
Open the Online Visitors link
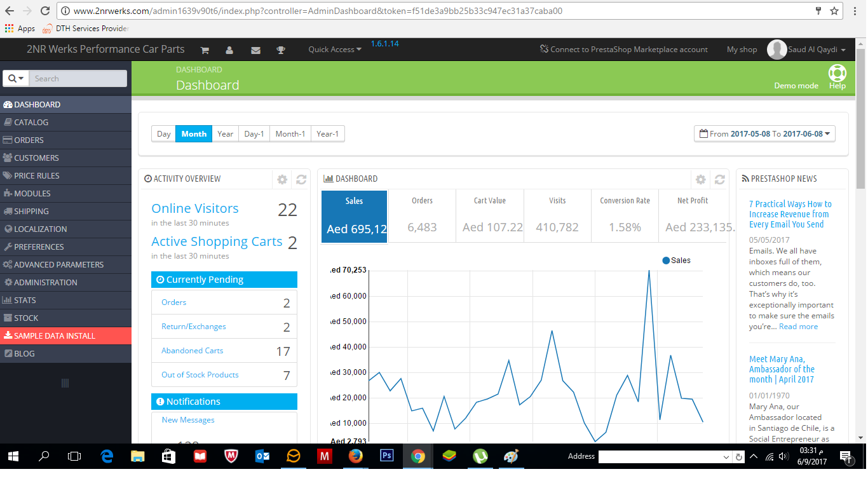point(195,208)
